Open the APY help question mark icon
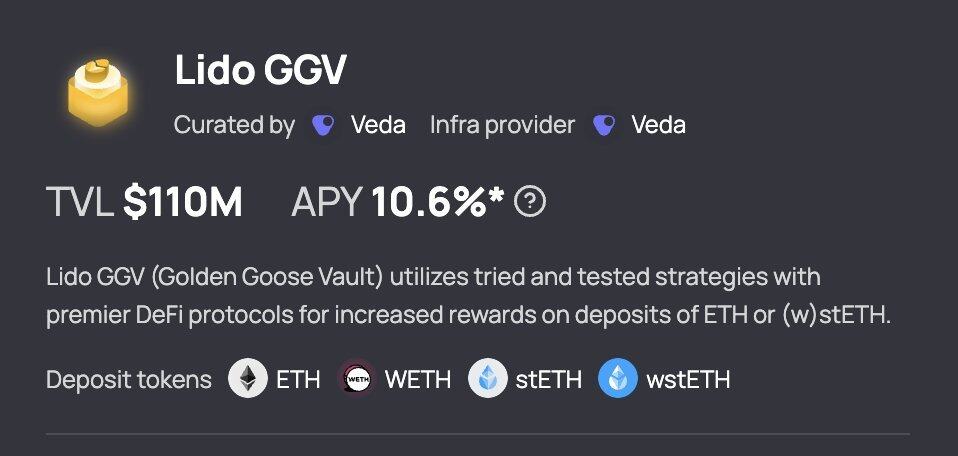 [x=530, y=202]
